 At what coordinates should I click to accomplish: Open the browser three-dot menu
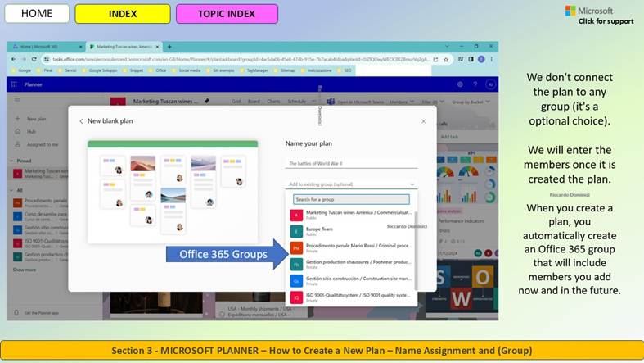tap(491, 59)
